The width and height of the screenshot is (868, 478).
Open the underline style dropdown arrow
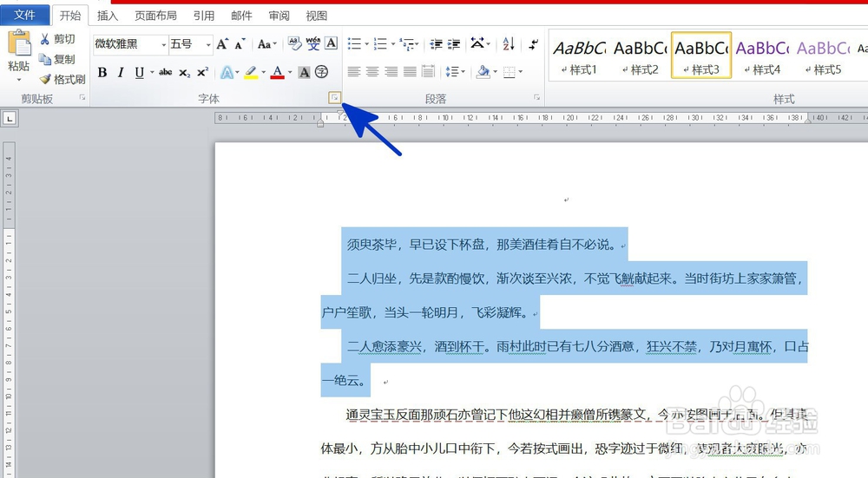tap(152, 73)
